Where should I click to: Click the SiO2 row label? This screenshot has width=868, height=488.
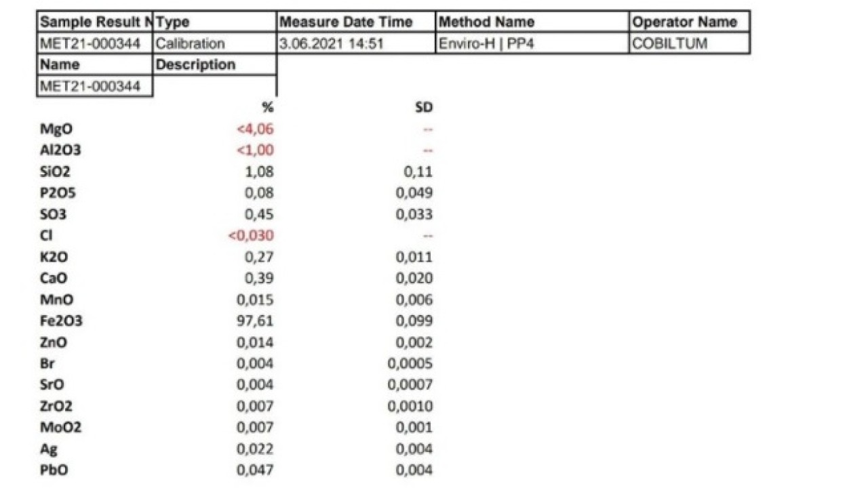click(55, 171)
